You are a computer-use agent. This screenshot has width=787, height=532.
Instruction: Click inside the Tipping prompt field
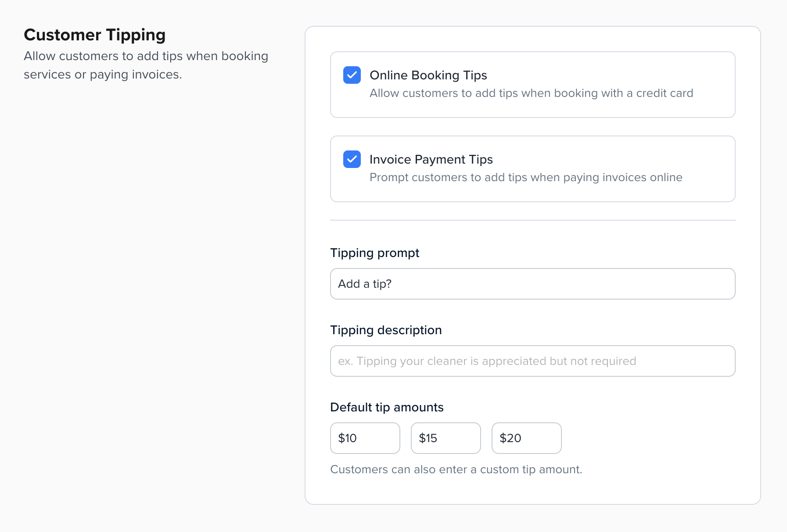point(532,284)
